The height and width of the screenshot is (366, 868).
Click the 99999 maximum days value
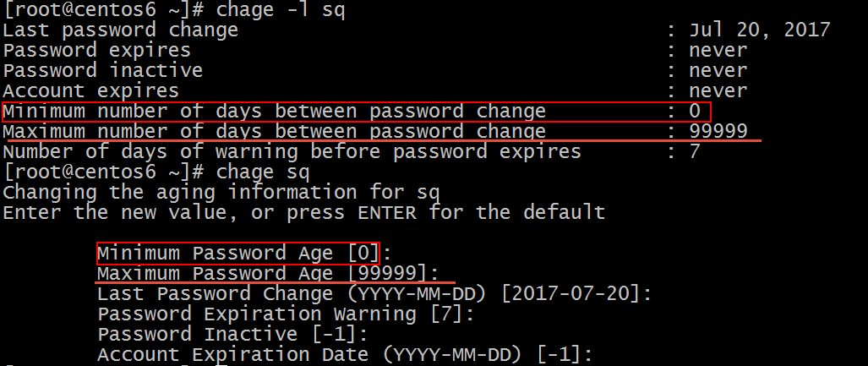(718, 131)
